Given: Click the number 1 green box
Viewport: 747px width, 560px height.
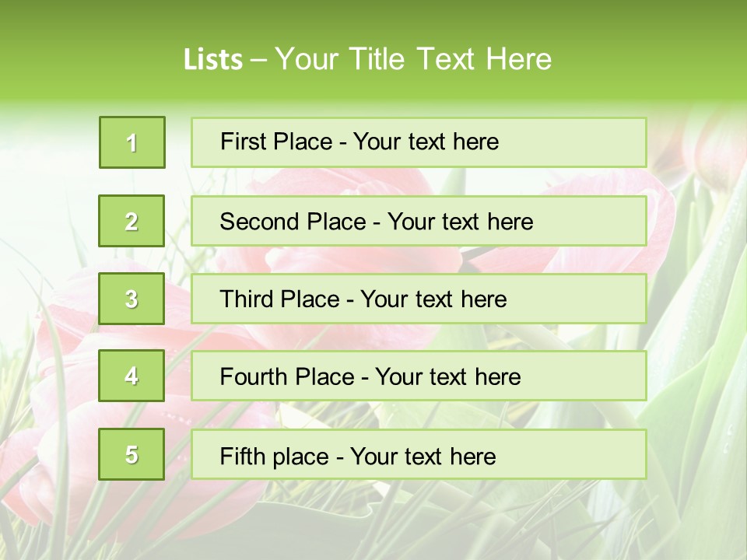Looking at the screenshot, I should click(132, 142).
